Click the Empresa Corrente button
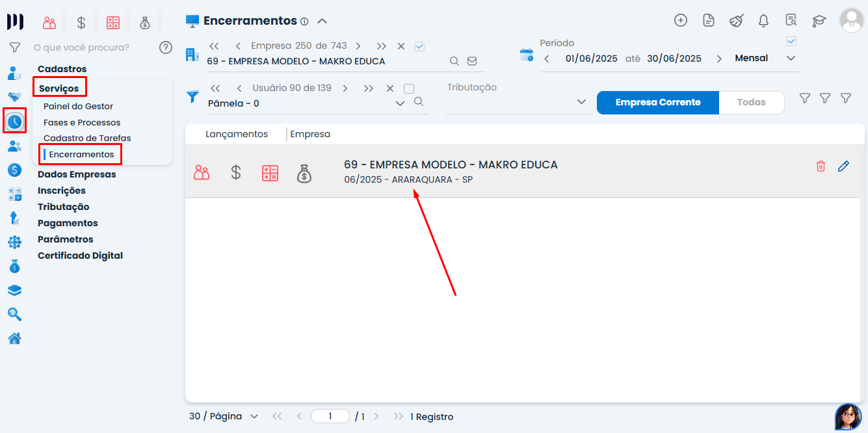Viewport: 868px width, 433px height. point(658,102)
